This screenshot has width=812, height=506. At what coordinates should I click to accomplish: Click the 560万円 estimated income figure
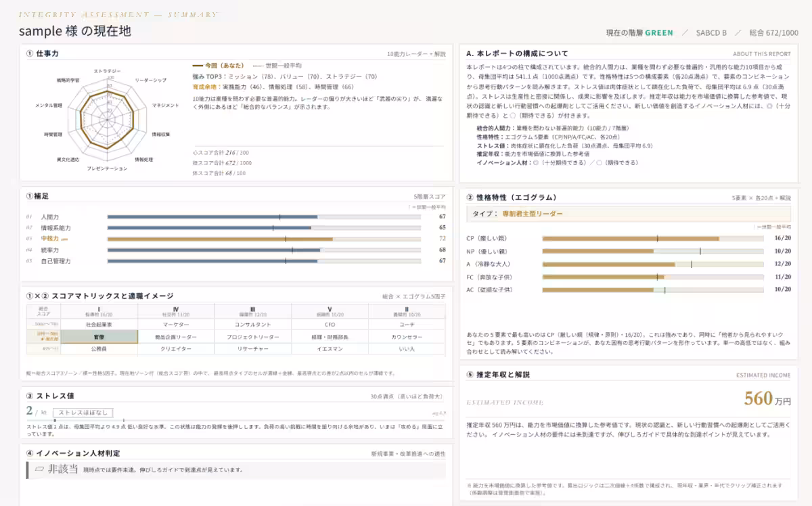point(767,398)
